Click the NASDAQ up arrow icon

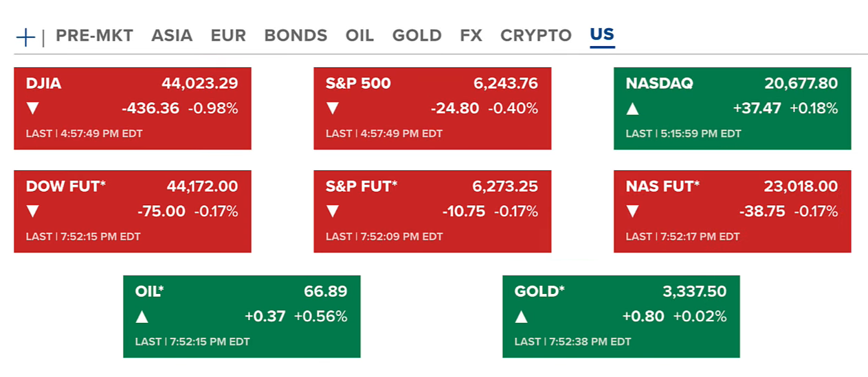(x=633, y=108)
